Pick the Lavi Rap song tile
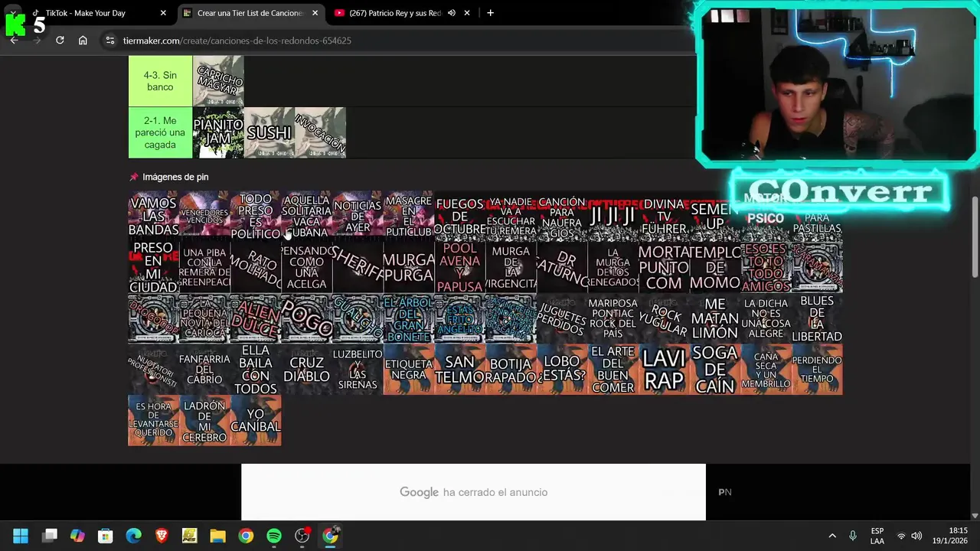The image size is (980, 551). [664, 370]
